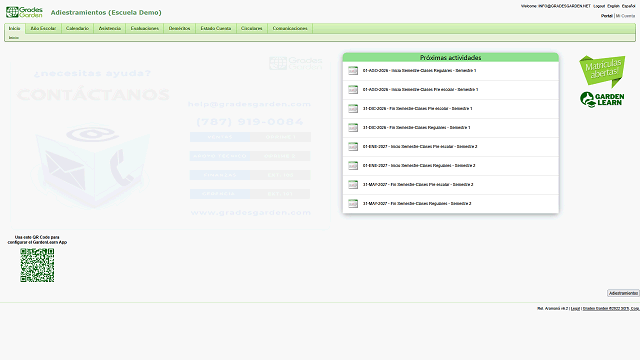Select the Inicio tab
Viewport: 640px width, 360px height.
(15, 28)
